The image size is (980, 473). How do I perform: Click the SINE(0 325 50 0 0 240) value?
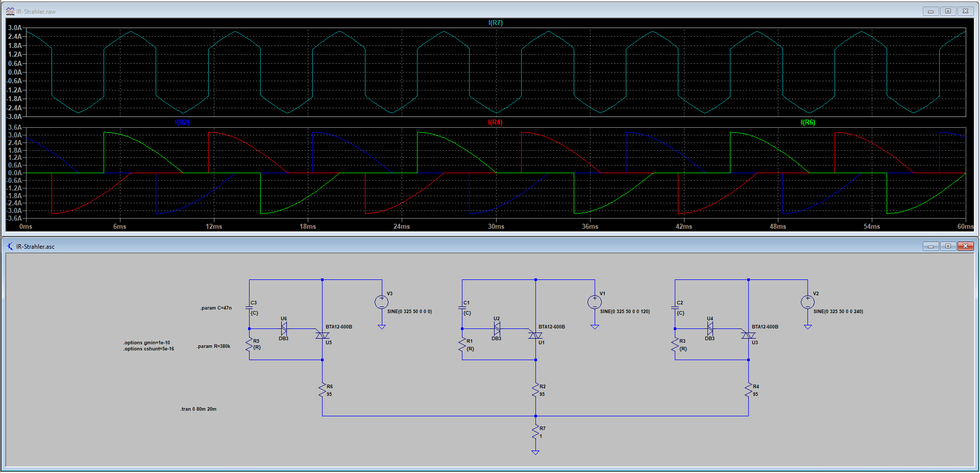click(838, 312)
